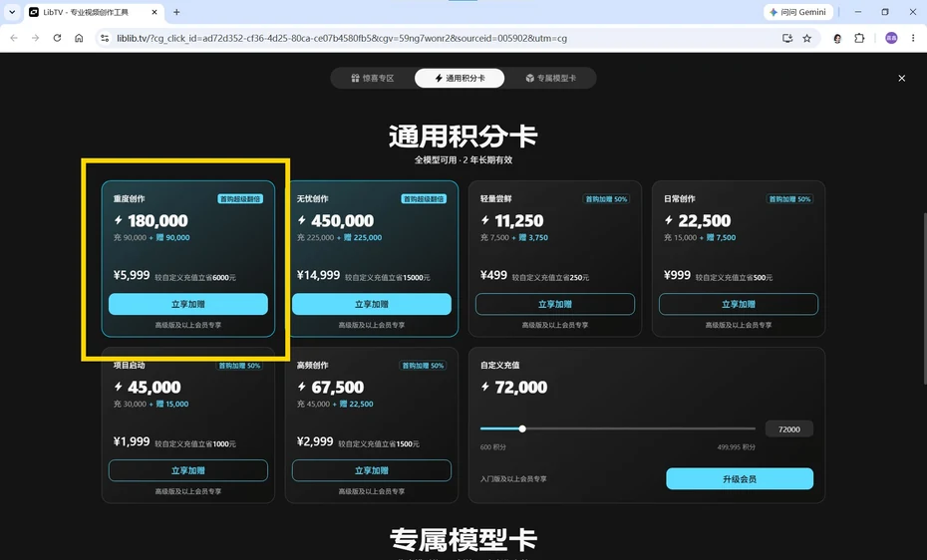Click 立享加赠 on the 11,250 card

pos(554,304)
